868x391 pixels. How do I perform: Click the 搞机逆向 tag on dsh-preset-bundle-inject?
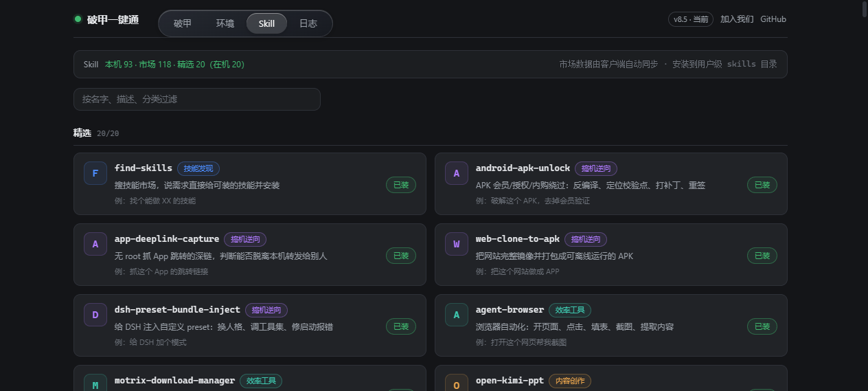tap(266, 310)
